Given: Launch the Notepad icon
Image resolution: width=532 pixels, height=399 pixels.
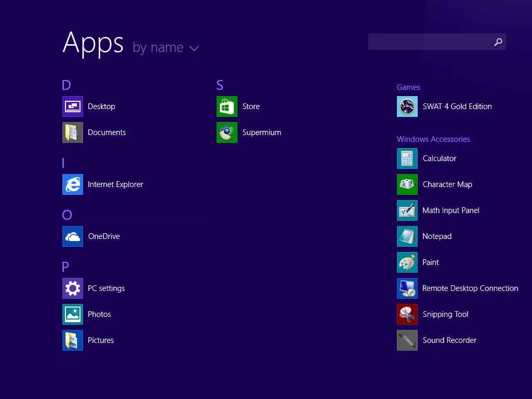Looking at the screenshot, I should 407,236.
